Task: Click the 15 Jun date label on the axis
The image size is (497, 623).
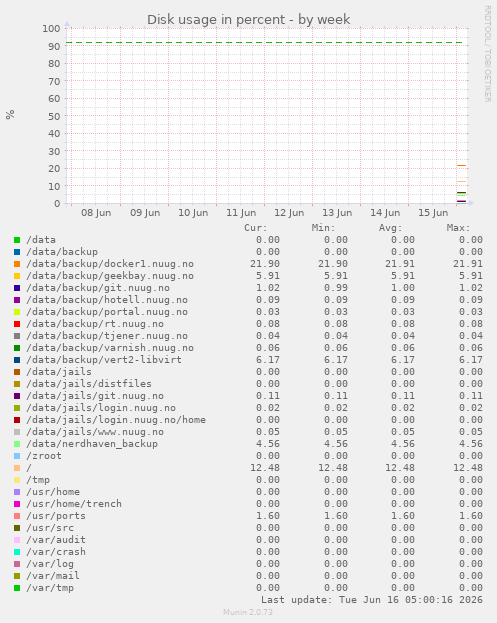Action: [433, 213]
